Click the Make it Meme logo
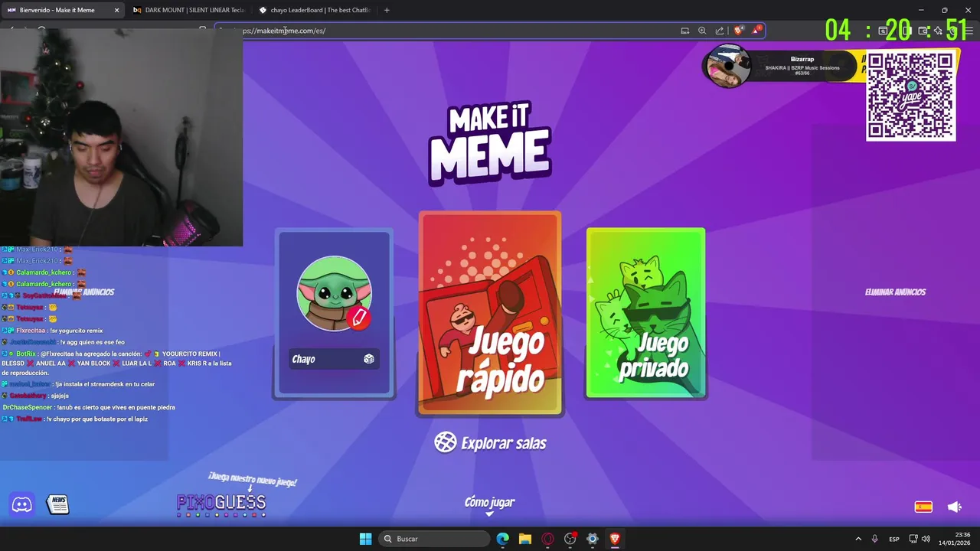Image resolution: width=980 pixels, height=551 pixels. (x=490, y=143)
